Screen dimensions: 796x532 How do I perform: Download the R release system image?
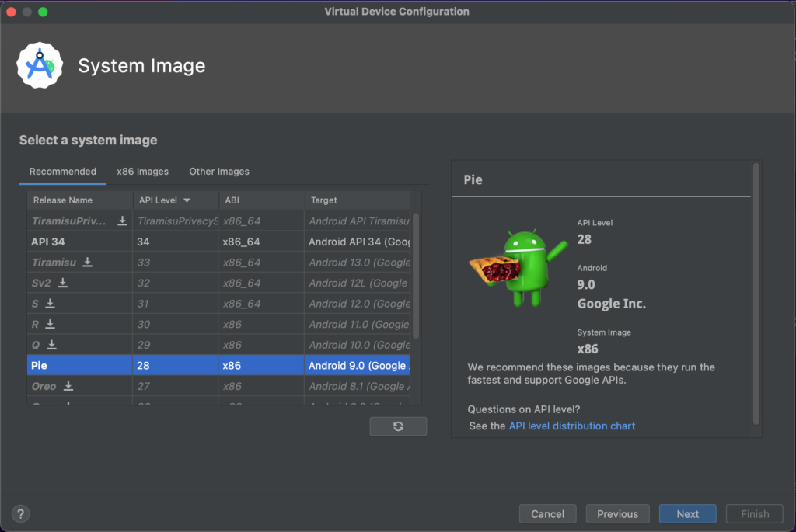(x=50, y=324)
